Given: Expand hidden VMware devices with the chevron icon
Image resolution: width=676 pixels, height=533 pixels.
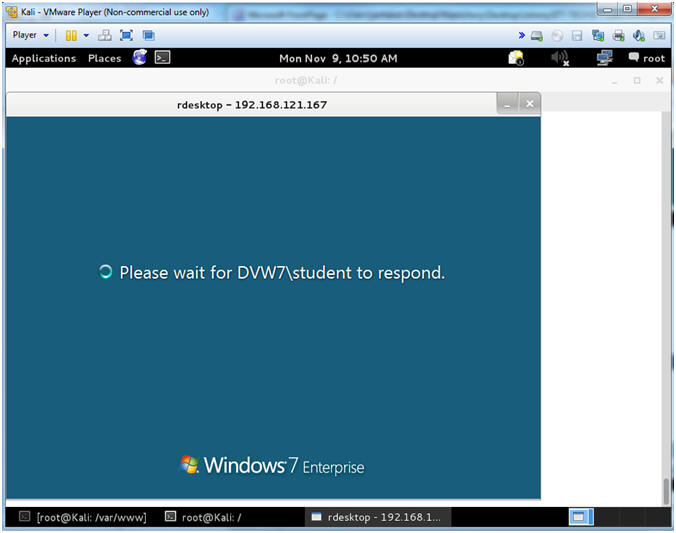Looking at the screenshot, I should click(x=521, y=35).
